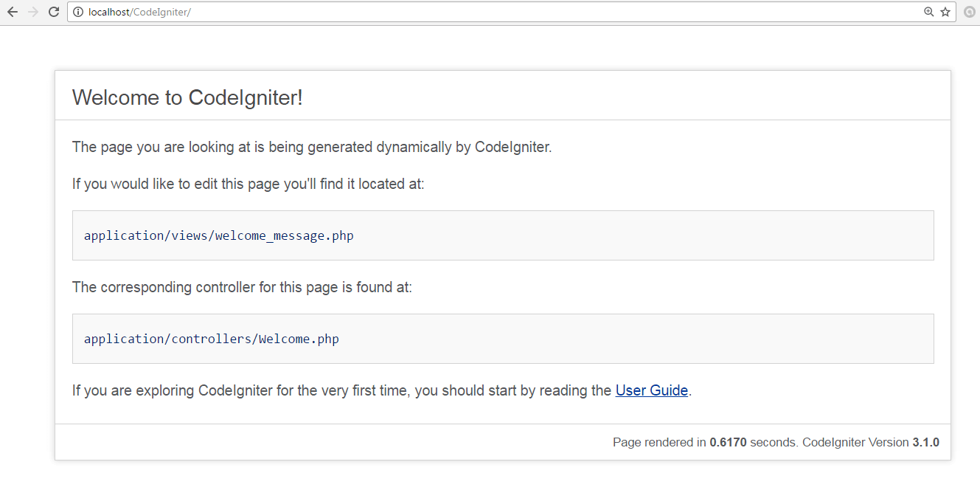Click the CodeIgniter version number 3.1.0

926,443
